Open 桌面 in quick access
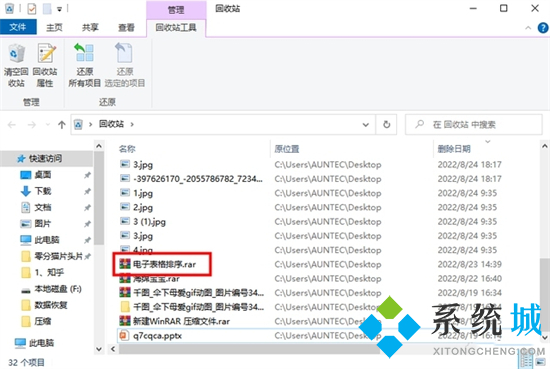Screen dimensions: 550x369 click(43, 175)
